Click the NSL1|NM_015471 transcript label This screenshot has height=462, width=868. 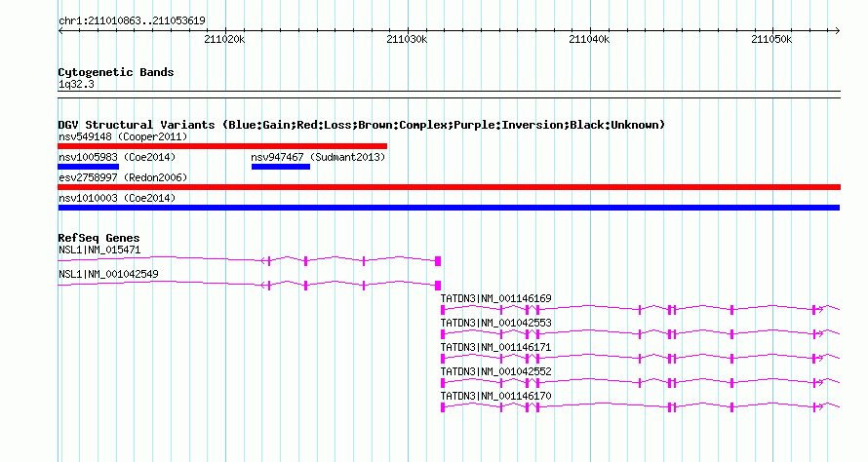tap(99, 250)
